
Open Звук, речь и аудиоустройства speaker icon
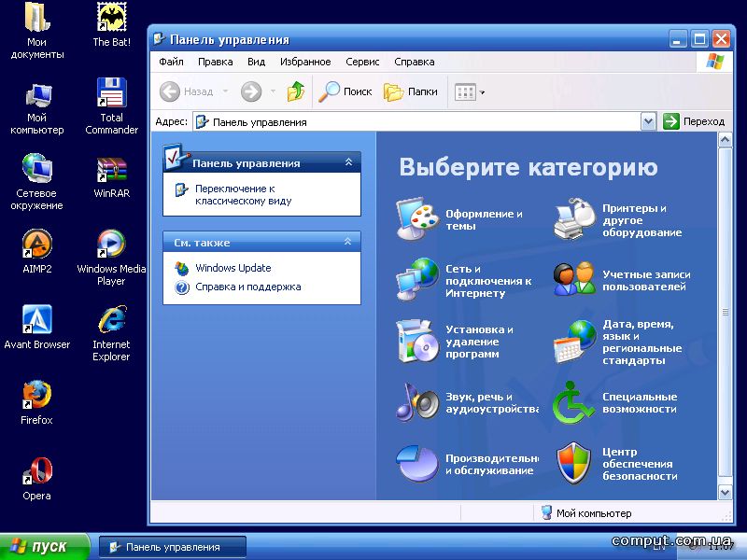(417, 402)
